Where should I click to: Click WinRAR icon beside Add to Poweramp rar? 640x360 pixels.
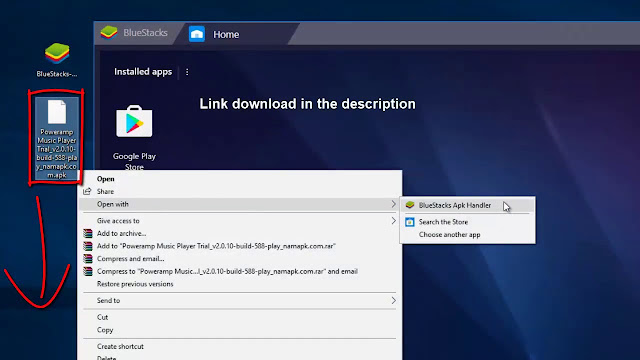click(88, 246)
